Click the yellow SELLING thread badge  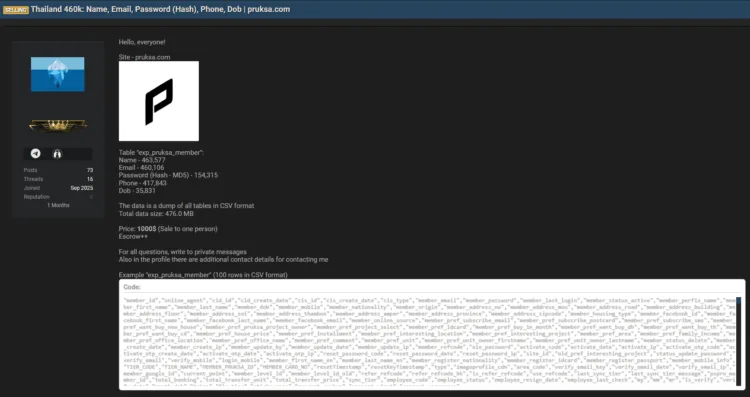(x=16, y=10)
